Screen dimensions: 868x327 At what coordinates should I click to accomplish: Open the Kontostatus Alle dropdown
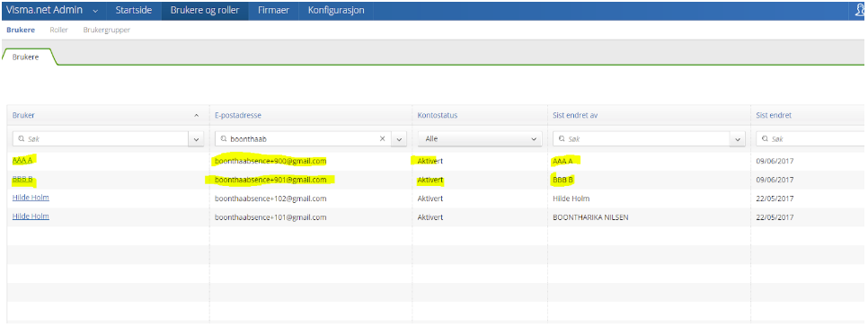click(480, 139)
